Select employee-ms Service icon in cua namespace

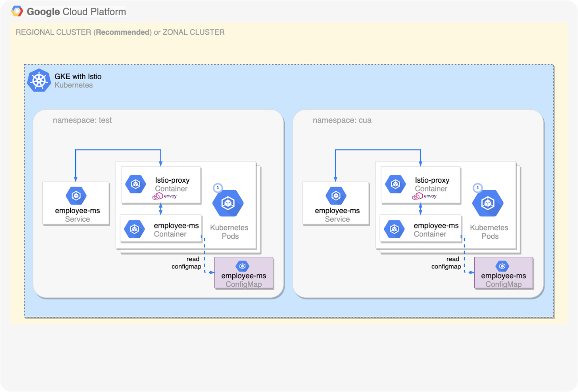(336, 196)
